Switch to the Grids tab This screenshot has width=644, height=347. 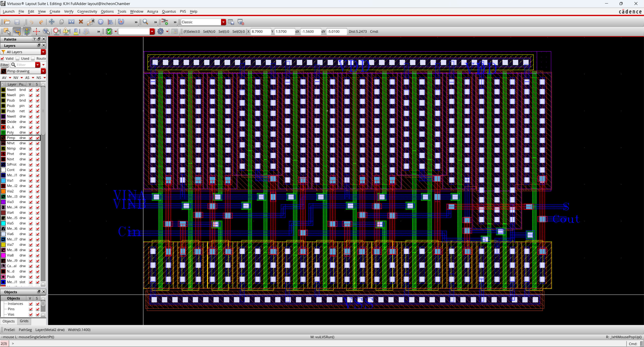coord(24,321)
